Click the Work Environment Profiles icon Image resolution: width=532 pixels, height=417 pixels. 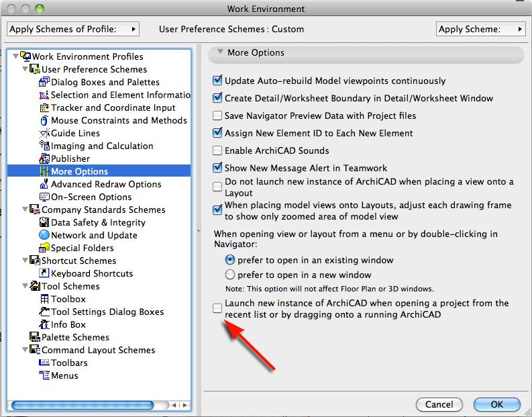pos(25,56)
